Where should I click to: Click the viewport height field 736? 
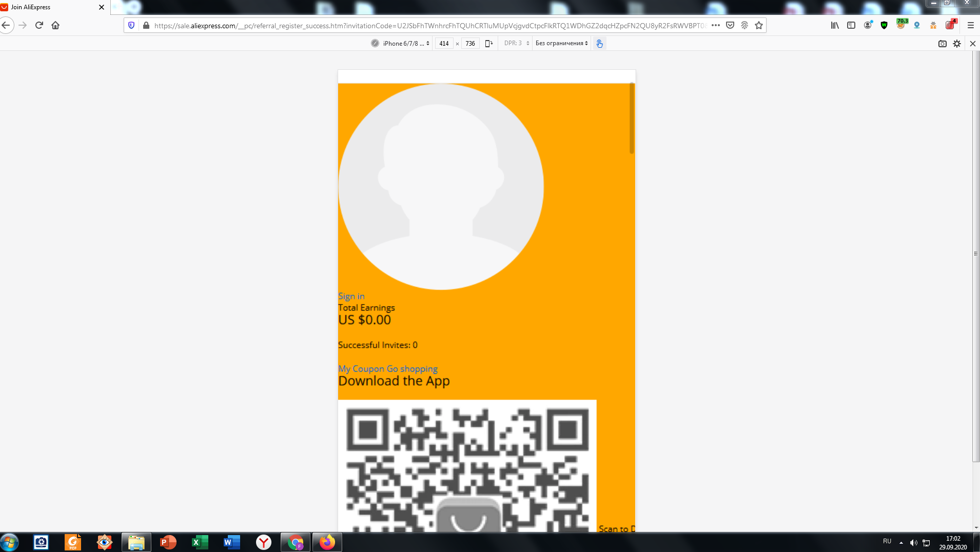click(470, 44)
